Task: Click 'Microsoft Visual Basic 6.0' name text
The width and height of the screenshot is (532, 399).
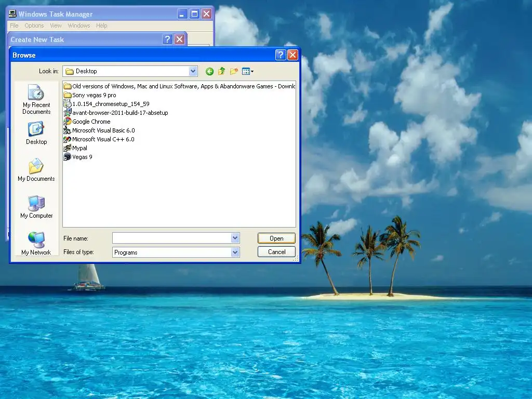Action: coord(103,130)
